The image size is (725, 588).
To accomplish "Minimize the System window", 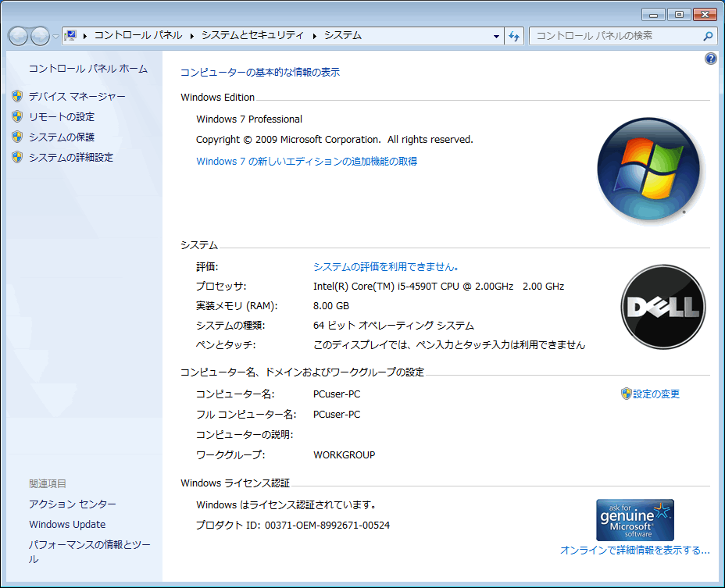I will (x=653, y=15).
